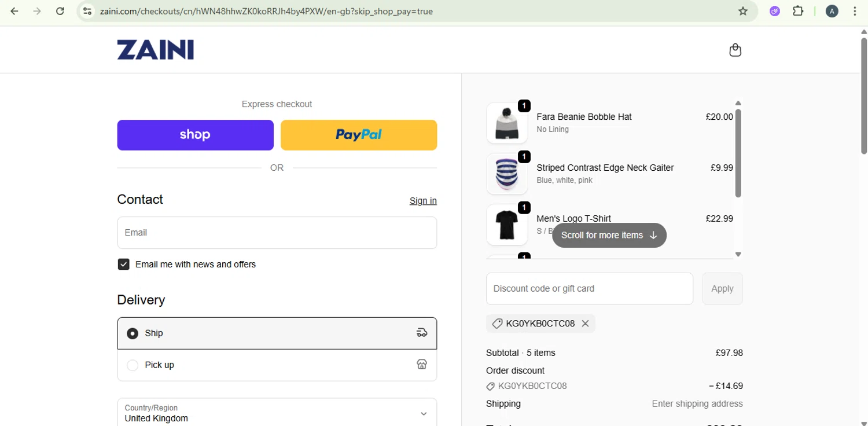The width and height of the screenshot is (868, 426).
Task: Click the No Lining variant text
Action: [x=553, y=129]
